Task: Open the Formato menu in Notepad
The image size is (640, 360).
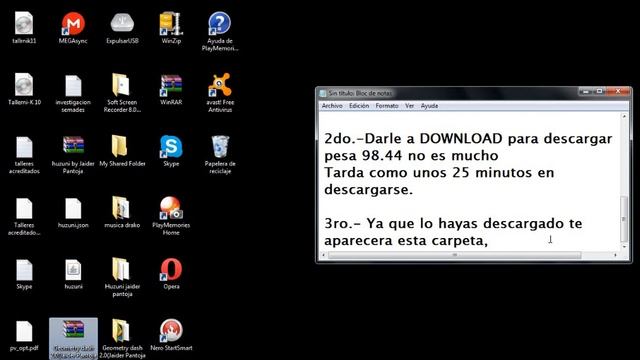Action: [387, 106]
